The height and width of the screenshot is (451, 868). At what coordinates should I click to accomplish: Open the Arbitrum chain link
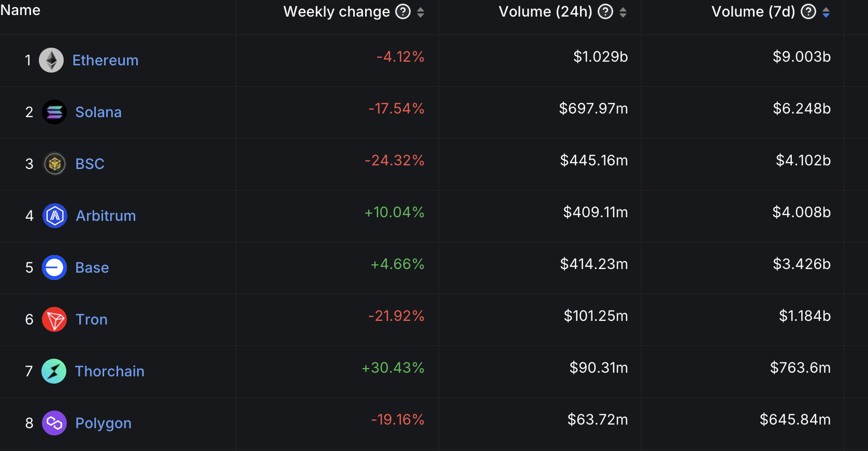pos(106,216)
